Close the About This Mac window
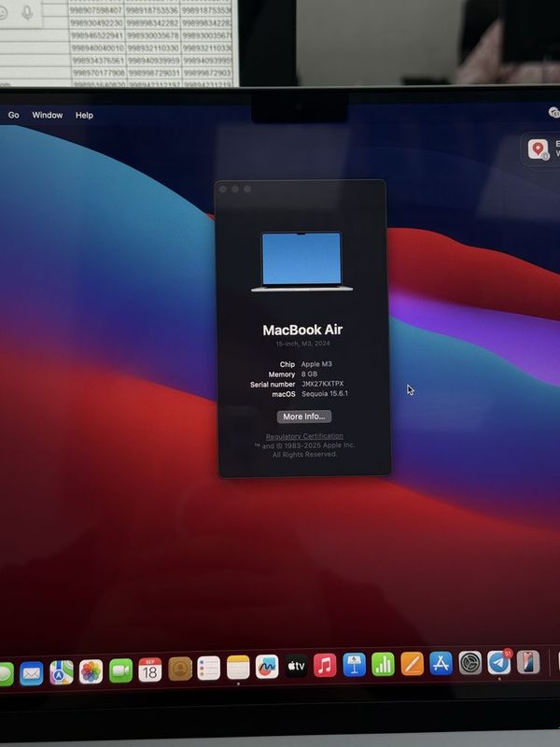Screen dimensions: 560x747 coord(223,190)
